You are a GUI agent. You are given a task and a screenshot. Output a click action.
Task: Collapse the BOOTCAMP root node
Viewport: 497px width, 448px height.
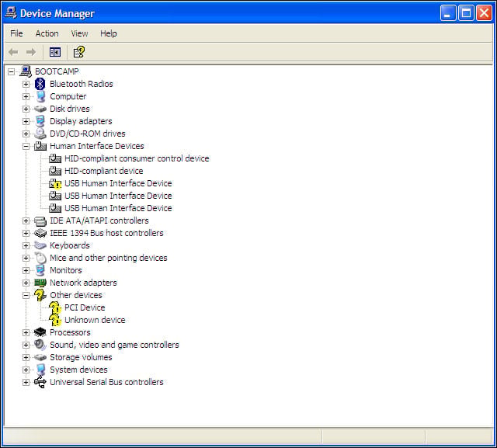tap(11, 71)
